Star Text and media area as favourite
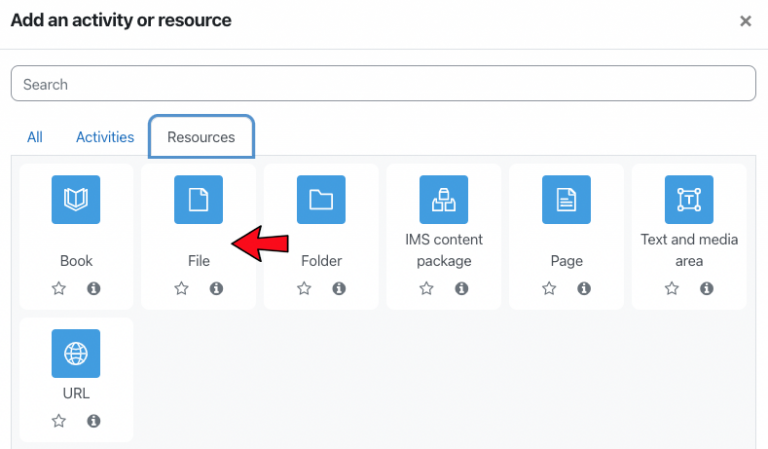 click(672, 288)
